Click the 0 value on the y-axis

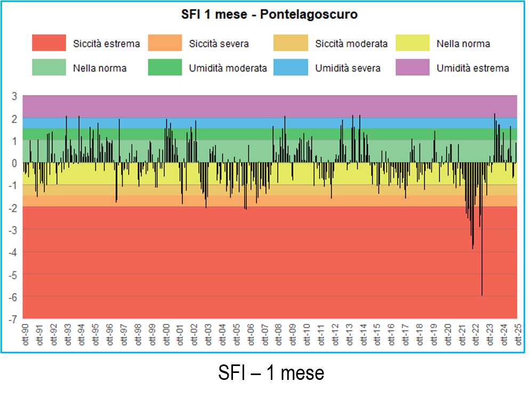[15, 163]
